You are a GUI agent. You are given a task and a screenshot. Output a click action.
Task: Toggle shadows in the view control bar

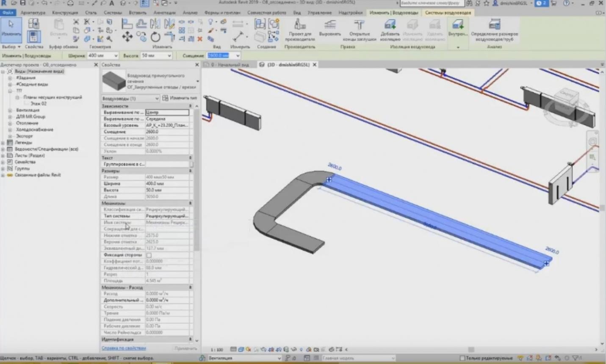pyautogui.click(x=263, y=350)
